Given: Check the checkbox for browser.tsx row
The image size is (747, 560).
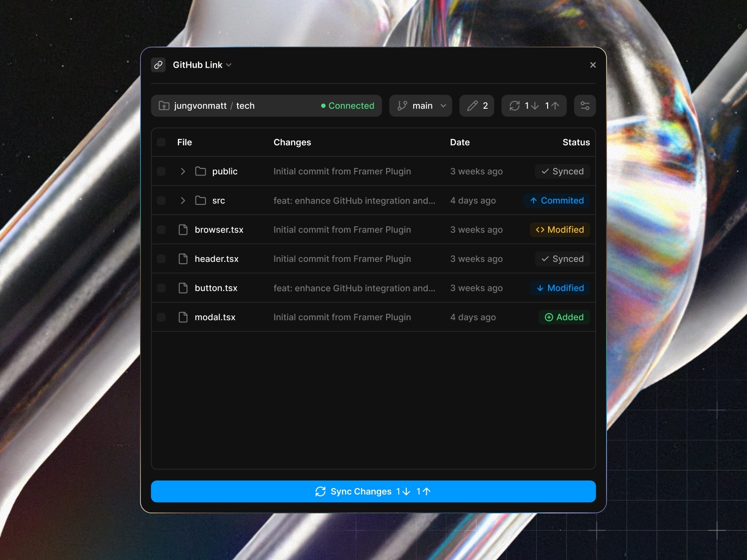Looking at the screenshot, I should pos(162,230).
